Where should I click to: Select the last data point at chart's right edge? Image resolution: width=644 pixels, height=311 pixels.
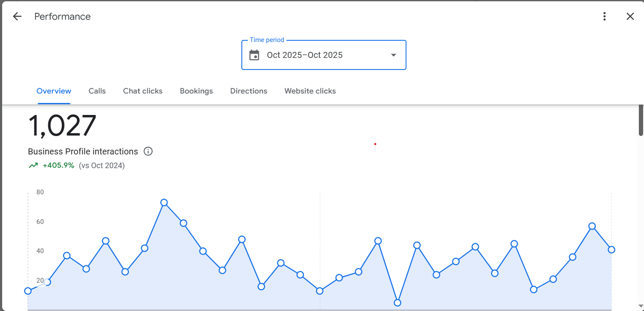pos(611,250)
